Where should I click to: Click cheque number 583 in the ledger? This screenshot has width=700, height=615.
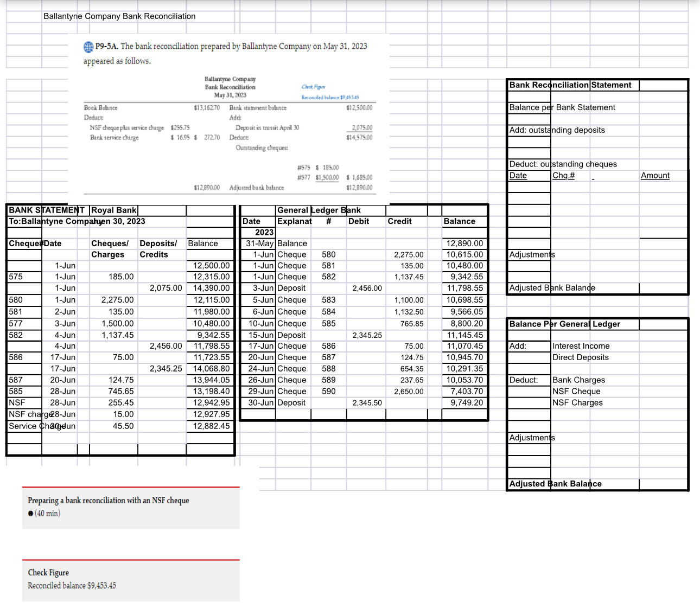click(329, 299)
